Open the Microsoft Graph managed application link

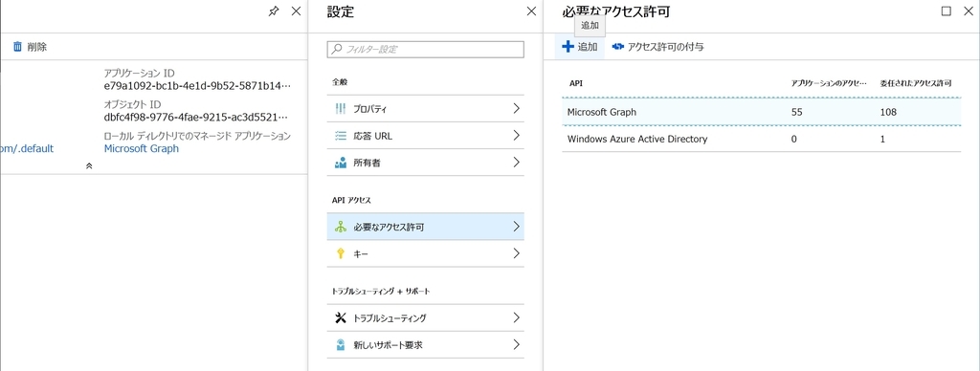coord(142,148)
